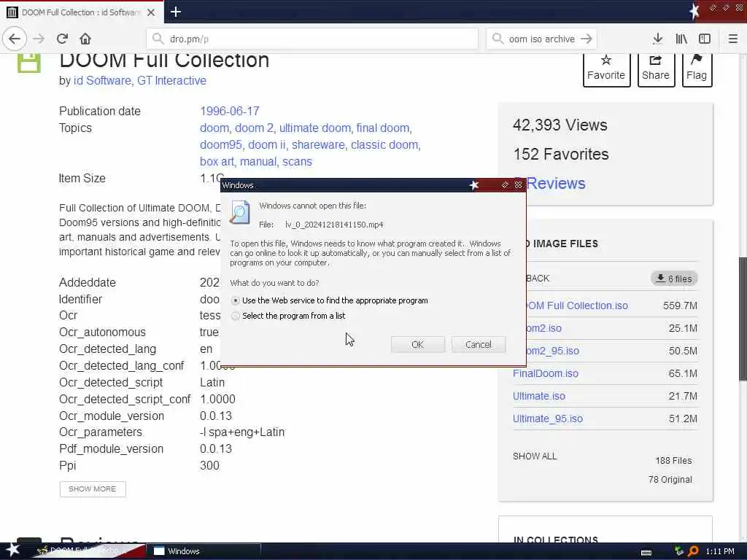Open the Reviews link in stats box
The height and width of the screenshot is (560, 747).
pos(555,183)
